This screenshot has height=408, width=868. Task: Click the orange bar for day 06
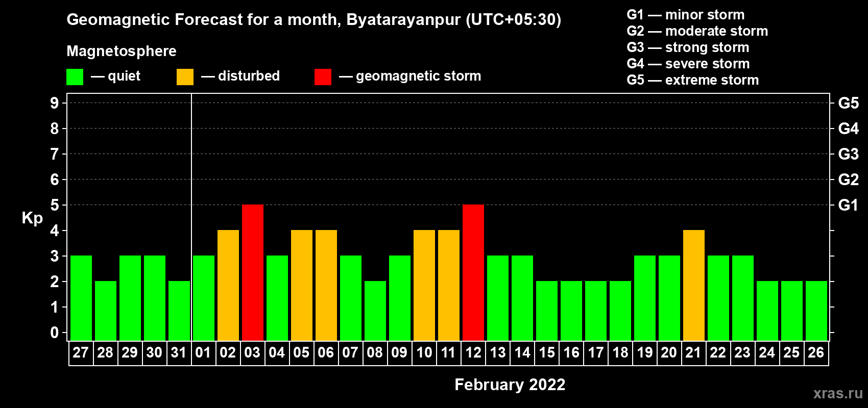point(326,285)
